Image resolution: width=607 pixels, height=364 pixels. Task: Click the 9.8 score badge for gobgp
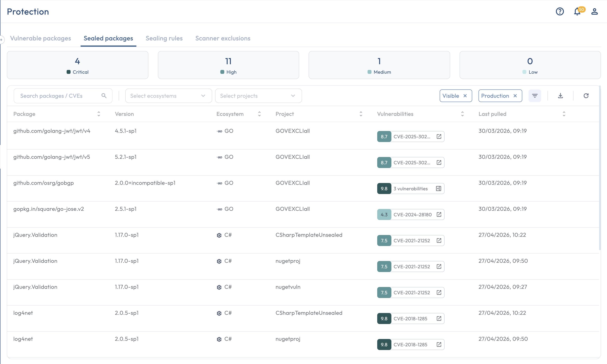pyautogui.click(x=384, y=189)
